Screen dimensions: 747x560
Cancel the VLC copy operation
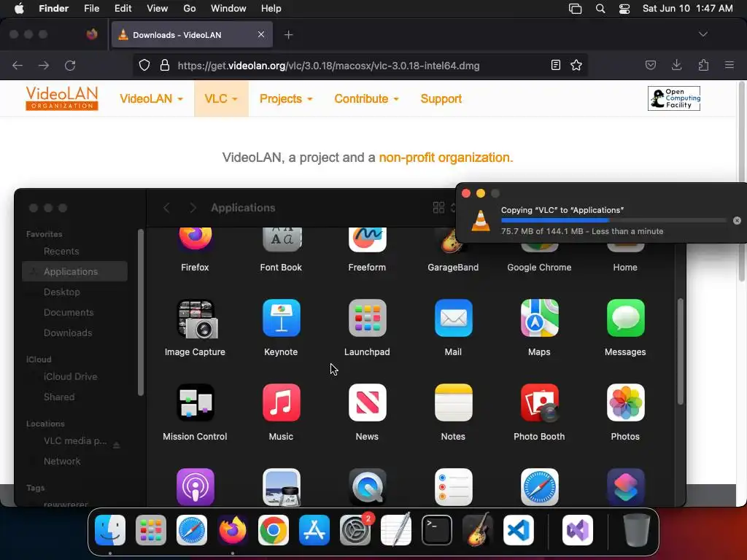coord(737,220)
